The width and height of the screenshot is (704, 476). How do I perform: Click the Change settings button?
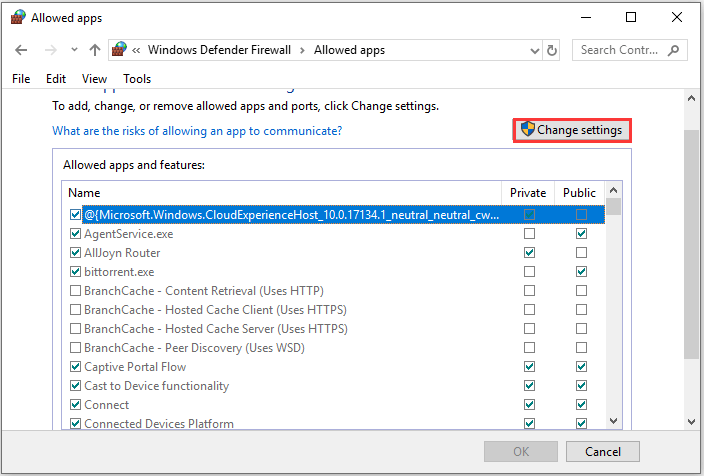coord(572,130)
